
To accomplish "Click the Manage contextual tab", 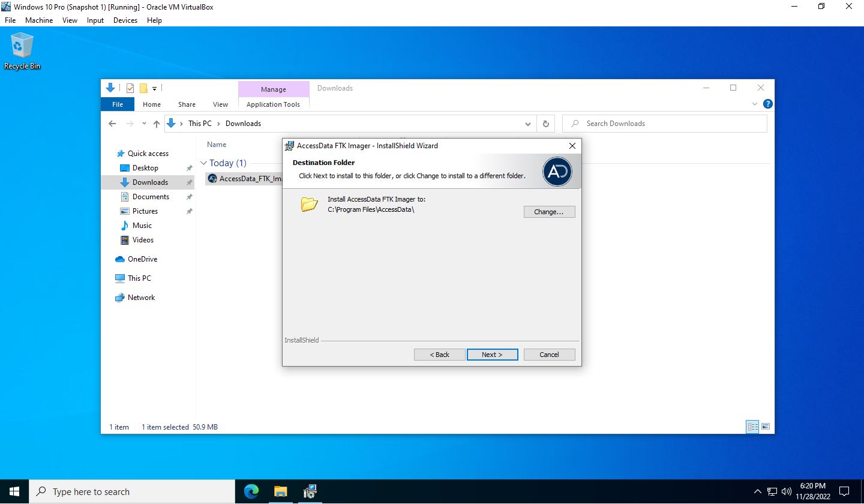I will pyautogui.click(x=274, y=89).
